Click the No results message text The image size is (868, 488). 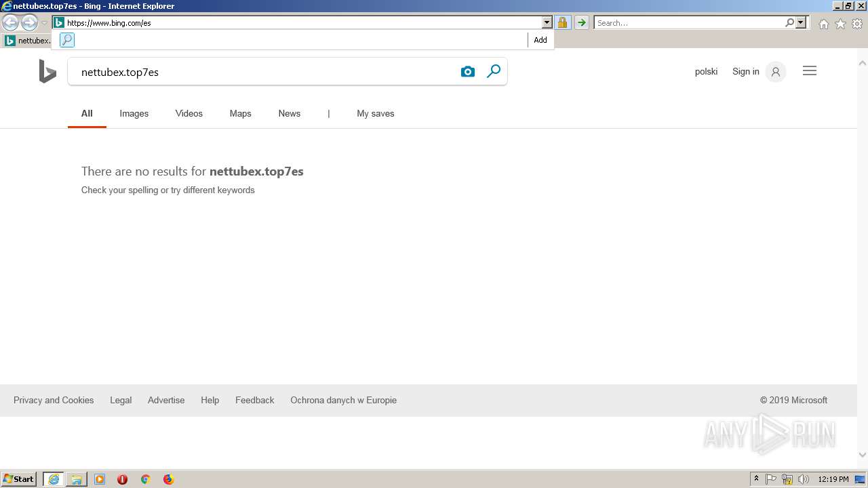[193, 171]
